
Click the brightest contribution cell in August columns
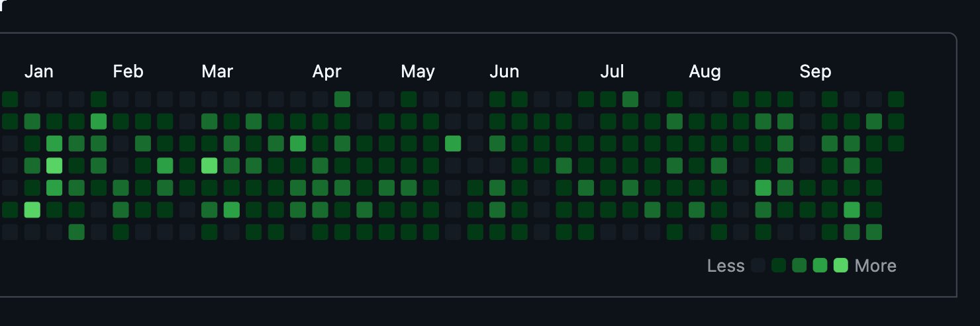[x=763, y=188]
